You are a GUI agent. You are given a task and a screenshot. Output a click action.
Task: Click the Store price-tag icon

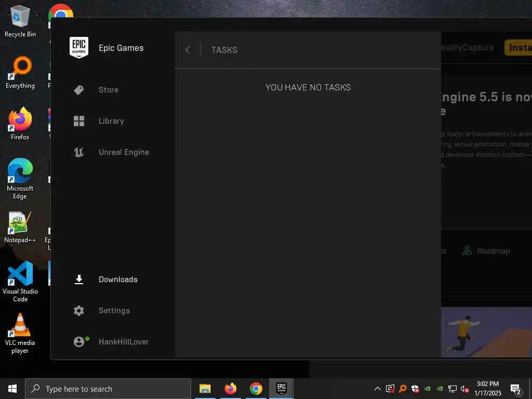coord(79,90)
